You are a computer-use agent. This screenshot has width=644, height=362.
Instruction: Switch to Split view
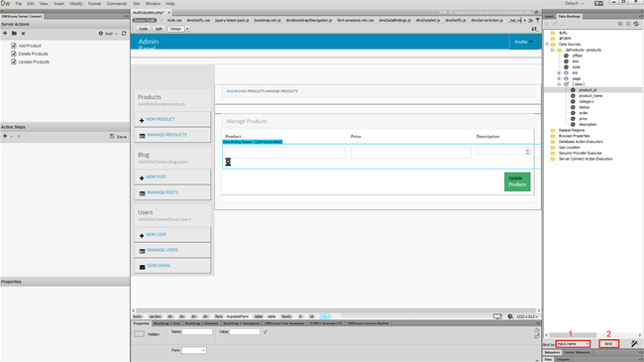[159, 29]
